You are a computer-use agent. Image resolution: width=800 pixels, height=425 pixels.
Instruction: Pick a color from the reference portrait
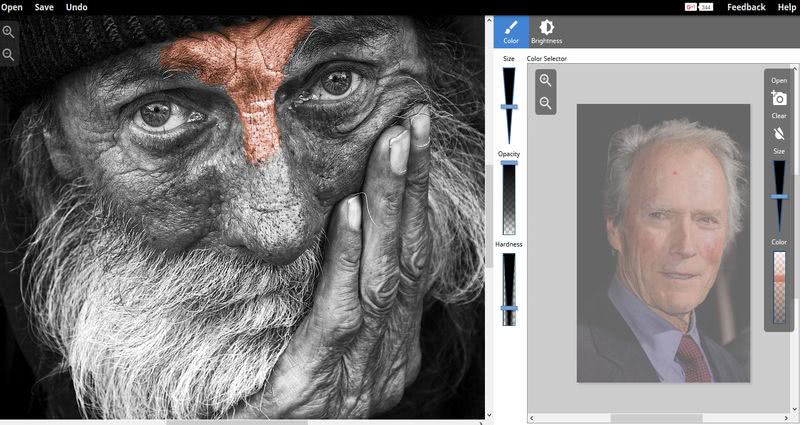point(663,243)
